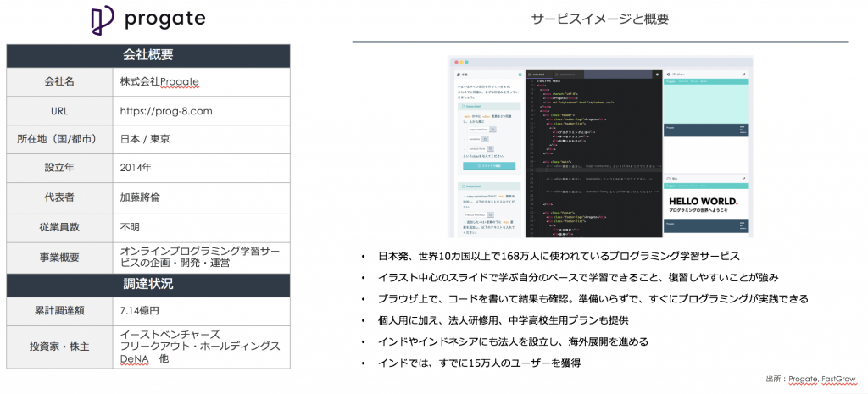
Task: Click the 代表者 label cell
Action: 59,198
